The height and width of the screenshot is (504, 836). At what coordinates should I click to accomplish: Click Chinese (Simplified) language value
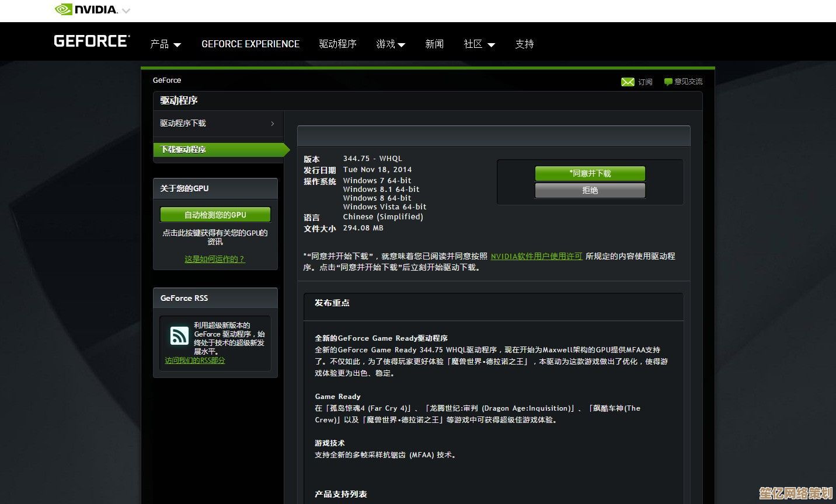[x=383, y=217]
